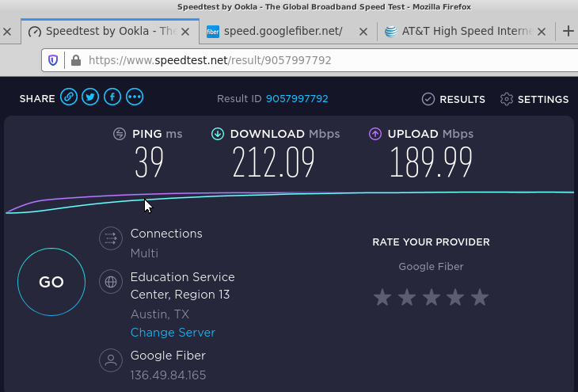578x392 pixels.
Task: Start a new test with the GO button
Action: click(51, 282)
